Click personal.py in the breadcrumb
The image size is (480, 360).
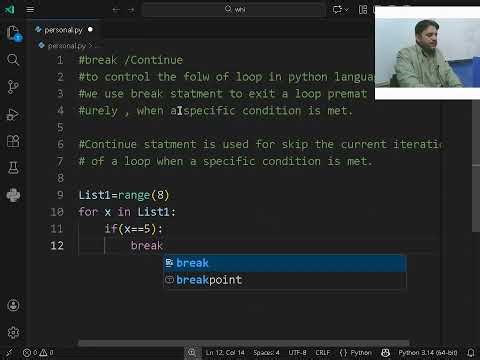point(67,46)
